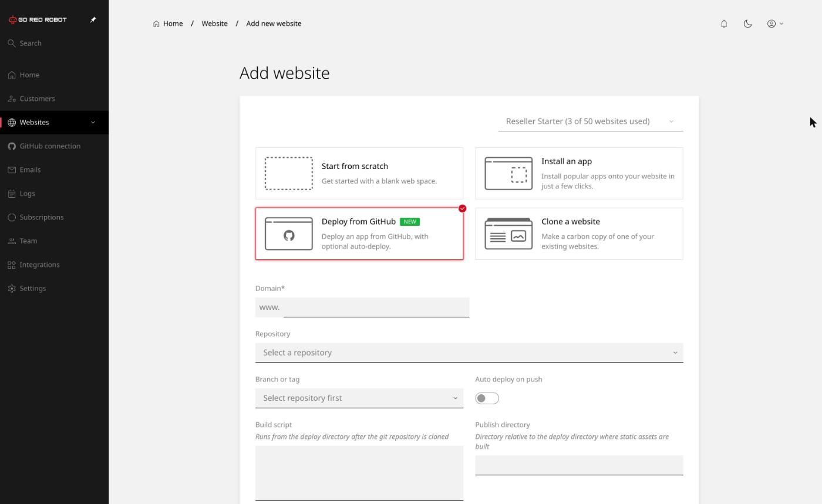Select the Clone a website option
The image size is (822, 504).
point(579,234)
